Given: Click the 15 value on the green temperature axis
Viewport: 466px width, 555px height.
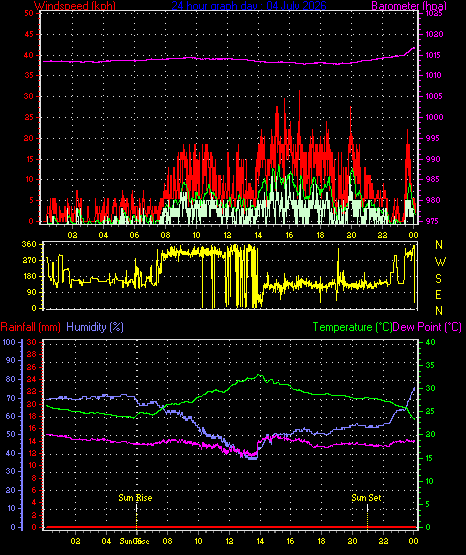Looking at the screenshot, I should pyautogui.click(x=429, y=458).
